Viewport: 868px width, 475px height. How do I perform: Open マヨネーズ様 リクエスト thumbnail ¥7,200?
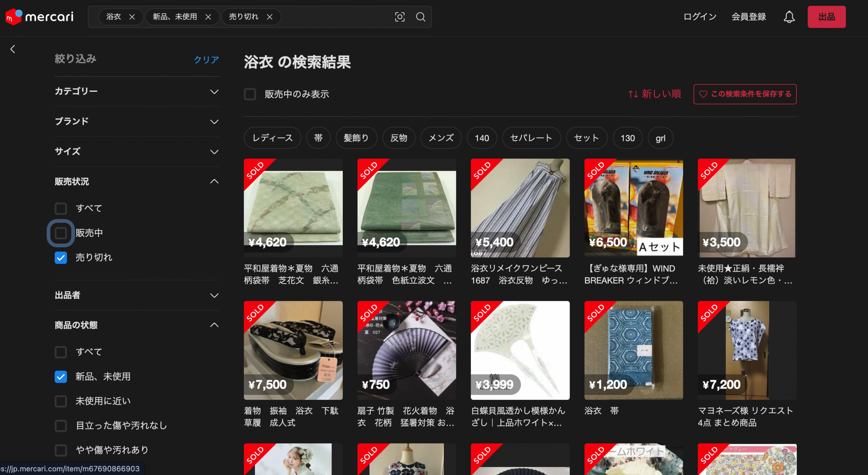747,350
